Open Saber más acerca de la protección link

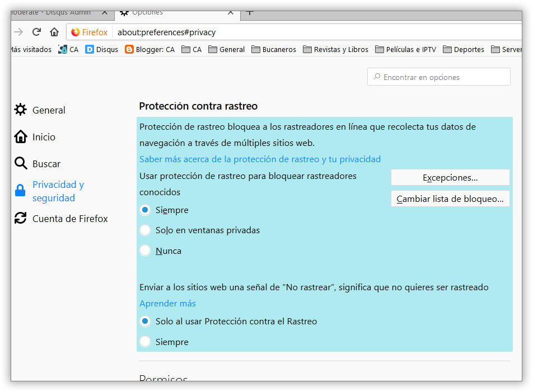tap(260, 159)
